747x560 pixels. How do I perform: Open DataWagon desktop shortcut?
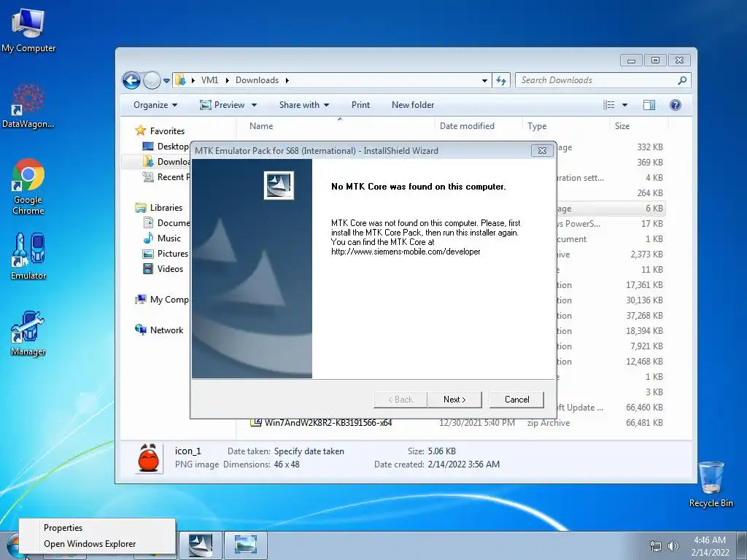(x=28, y=106)
